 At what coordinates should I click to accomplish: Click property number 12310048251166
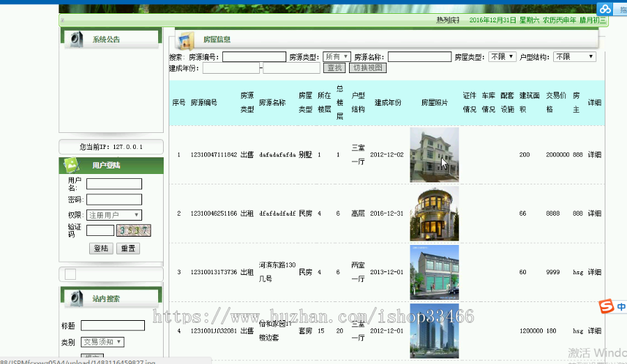(214, 214)
